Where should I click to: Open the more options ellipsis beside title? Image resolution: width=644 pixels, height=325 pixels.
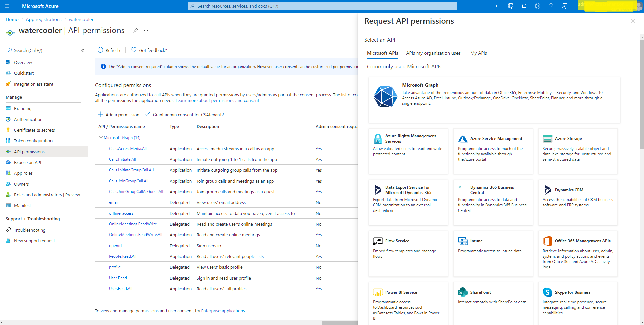point(146,30)
